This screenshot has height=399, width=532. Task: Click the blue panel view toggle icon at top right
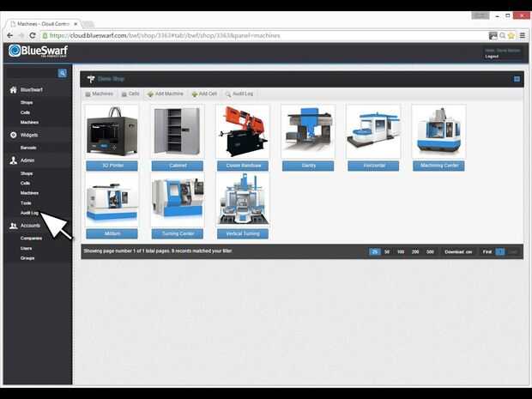pyautogui.click(x=517, y=79)
